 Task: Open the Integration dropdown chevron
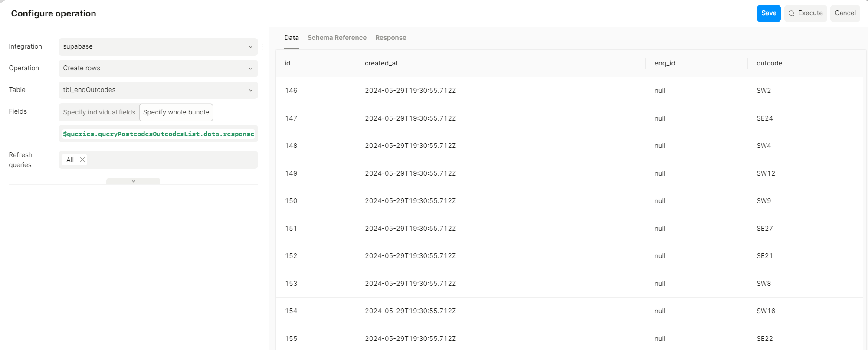coord(251,47)
